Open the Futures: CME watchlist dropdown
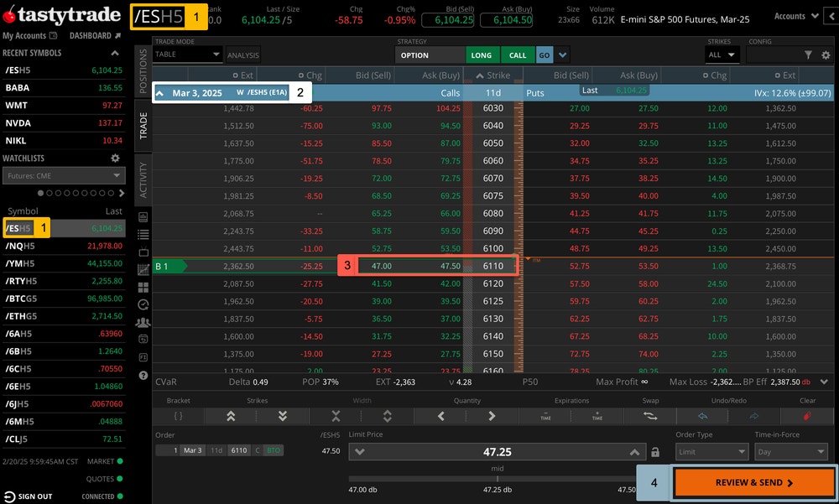Image resolution: width=839 pixels, height=504 pixels. (64, 175)
